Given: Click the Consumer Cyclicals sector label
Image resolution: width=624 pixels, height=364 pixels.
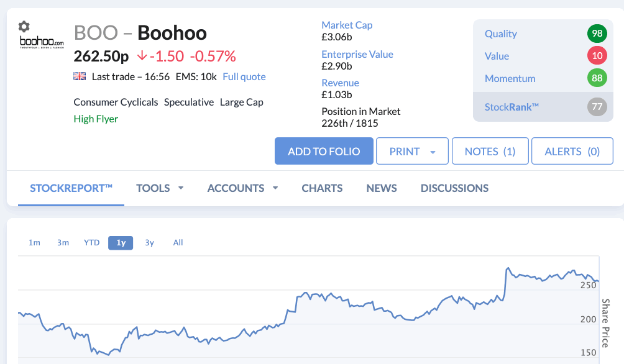Looking at the screenshot, I should click(116, 102).
